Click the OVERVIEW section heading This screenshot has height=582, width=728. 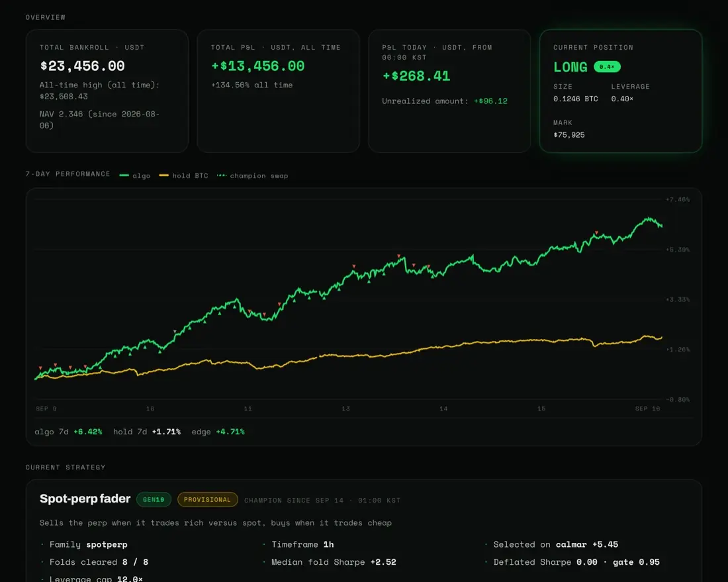[46, 17]
